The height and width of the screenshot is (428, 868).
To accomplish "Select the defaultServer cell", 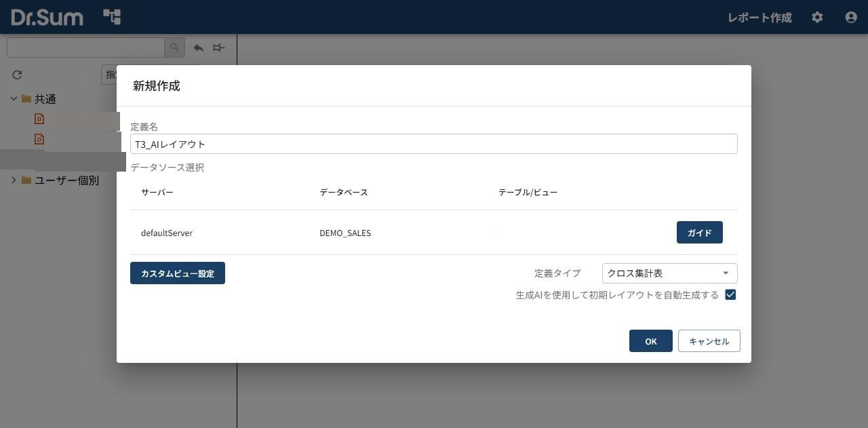I will [167, 233].
